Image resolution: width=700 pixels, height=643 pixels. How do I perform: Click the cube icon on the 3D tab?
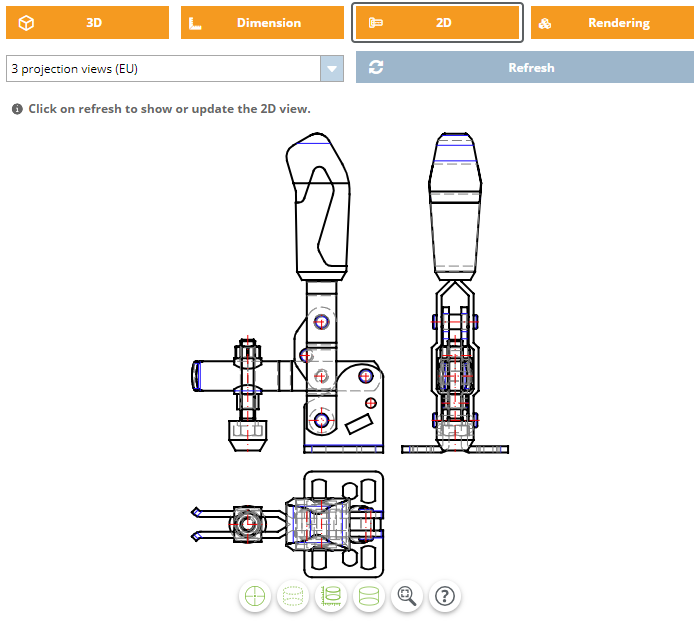coord(26,23)
